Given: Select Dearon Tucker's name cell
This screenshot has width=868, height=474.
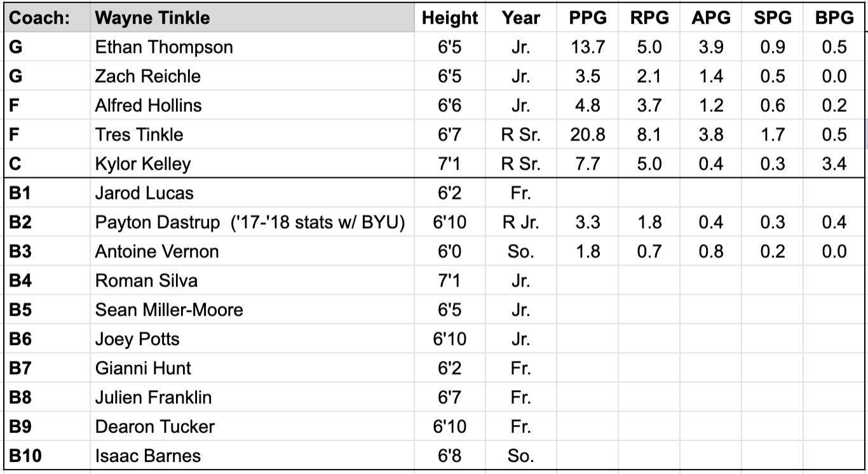Looking at the screenshot, I should 252,427.
